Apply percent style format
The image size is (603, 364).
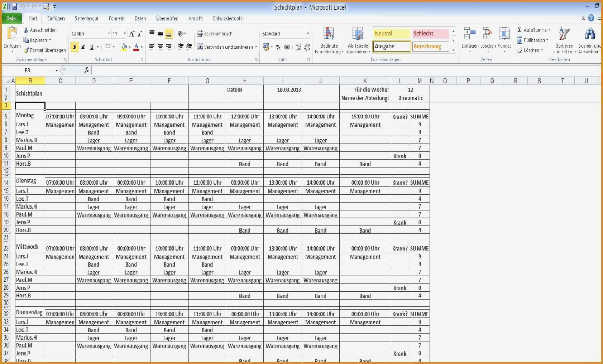click(278, 47)
